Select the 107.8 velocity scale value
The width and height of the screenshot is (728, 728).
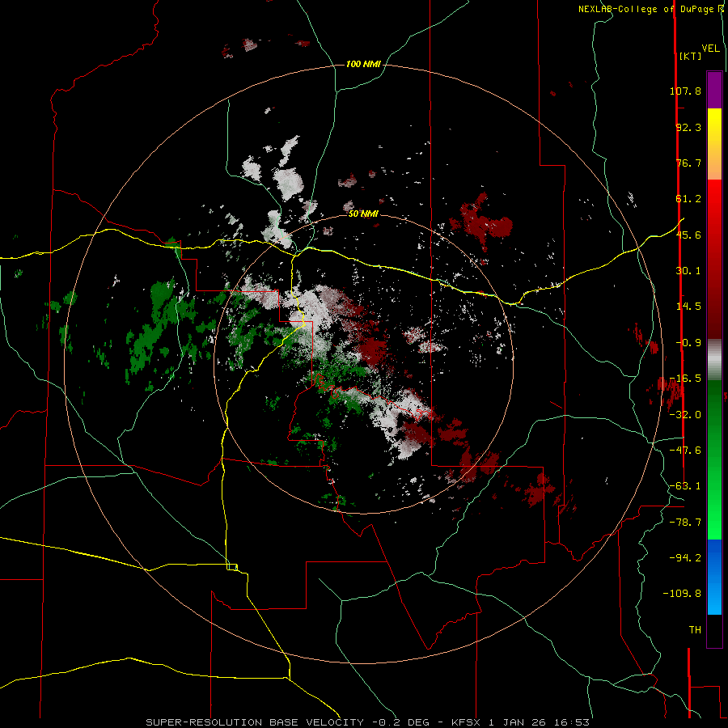pos(685,91)
